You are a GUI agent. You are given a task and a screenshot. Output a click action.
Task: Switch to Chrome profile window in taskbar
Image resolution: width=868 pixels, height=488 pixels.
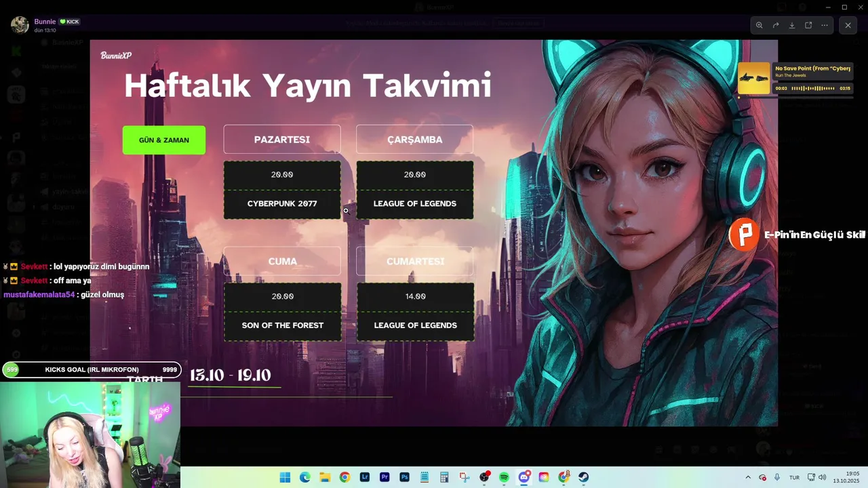pos(564,477)
